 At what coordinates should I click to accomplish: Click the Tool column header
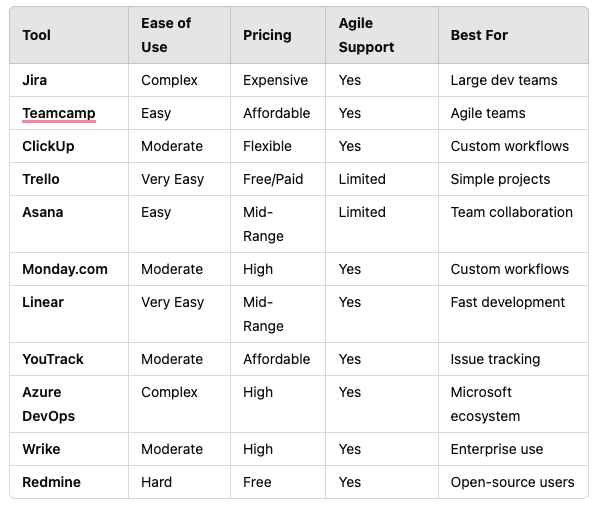pyautogui.click(x=36, y=35)
